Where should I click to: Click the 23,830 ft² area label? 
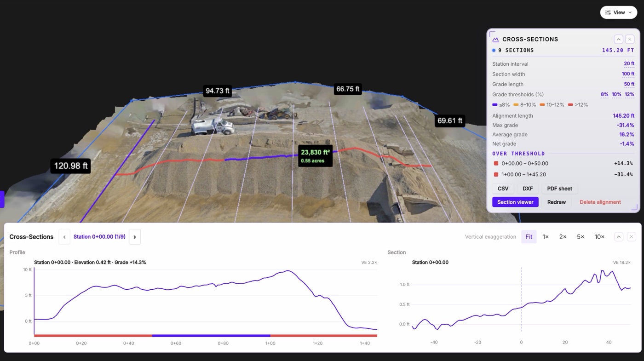tap(315, 156)
